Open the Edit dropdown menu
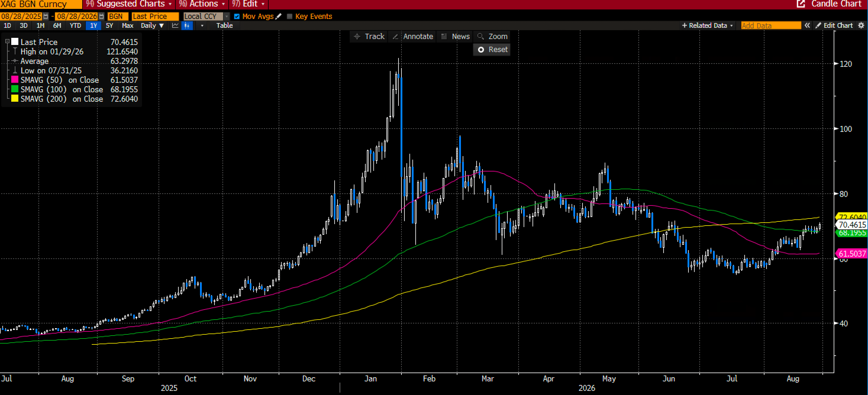Screen dimensions: 868x395 pos(248,4)
